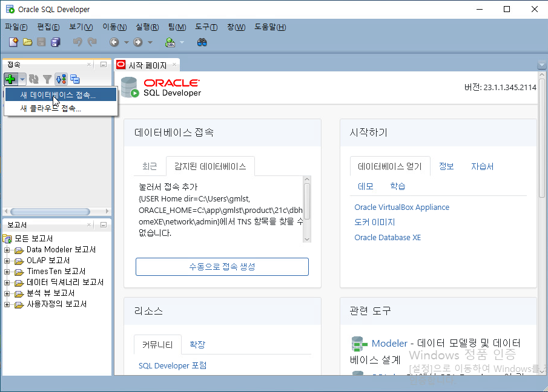Click the 수동으로 접속 생성 button
The width and height of the screenshot is (548, 392).
222,267
